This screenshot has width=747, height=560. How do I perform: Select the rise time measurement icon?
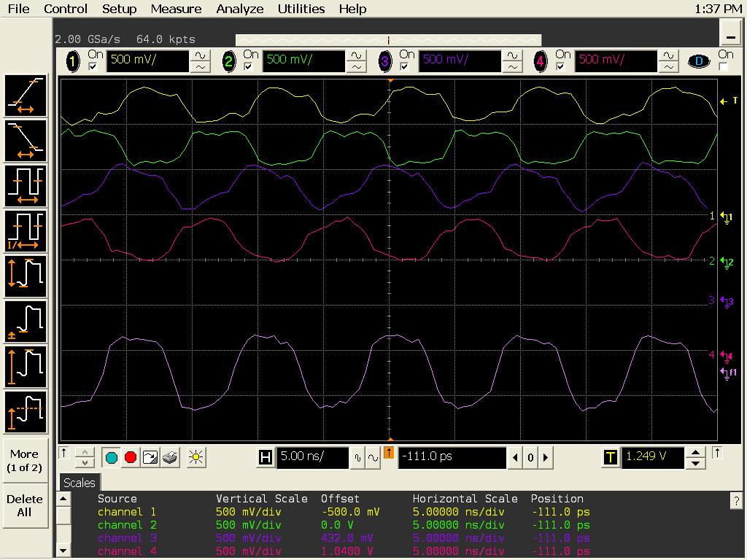point(26,96)
